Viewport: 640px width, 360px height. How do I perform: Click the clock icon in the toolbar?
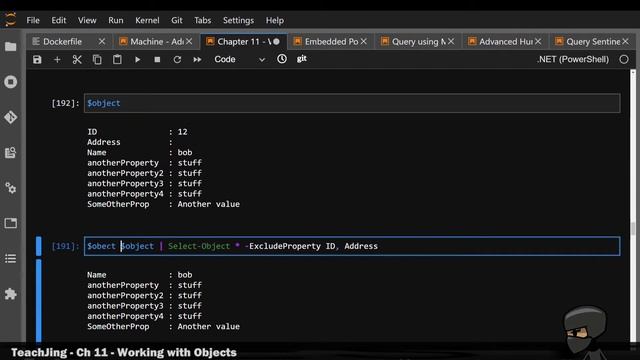[282, 59]
